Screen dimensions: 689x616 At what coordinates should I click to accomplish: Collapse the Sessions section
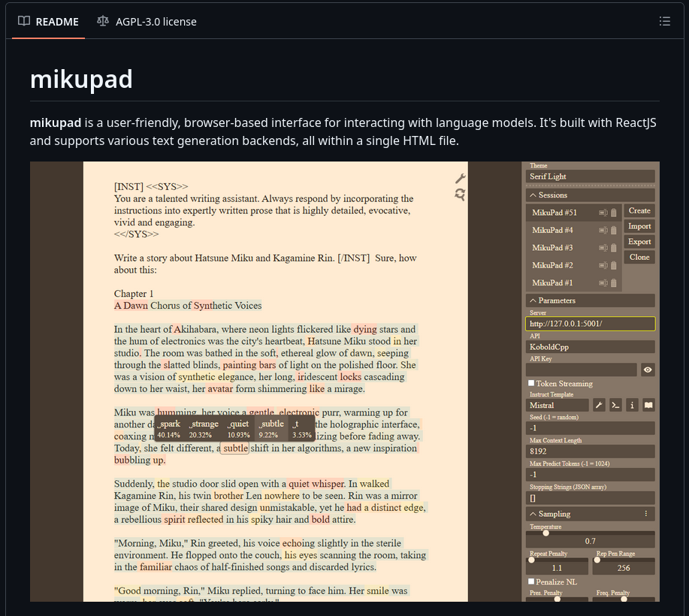590,195
